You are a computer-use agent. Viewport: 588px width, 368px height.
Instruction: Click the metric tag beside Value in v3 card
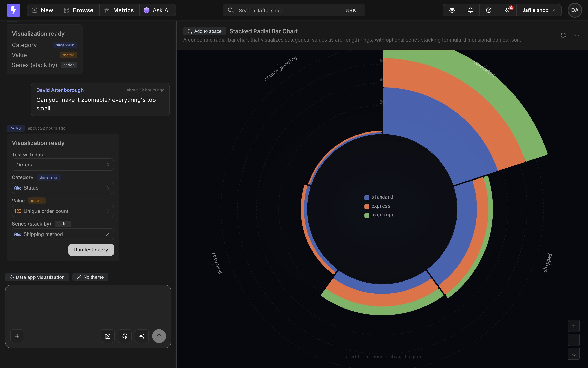point(37,201)
